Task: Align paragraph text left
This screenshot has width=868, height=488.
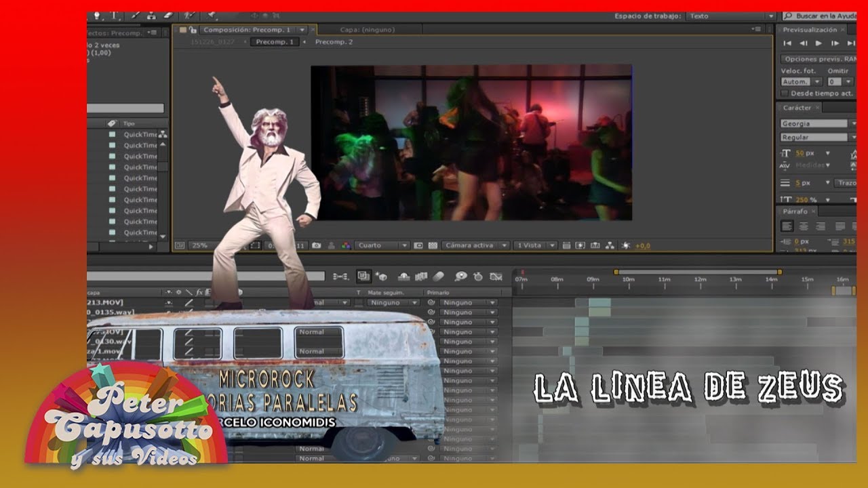Action: pyautogui.click(x=787, y=226)
